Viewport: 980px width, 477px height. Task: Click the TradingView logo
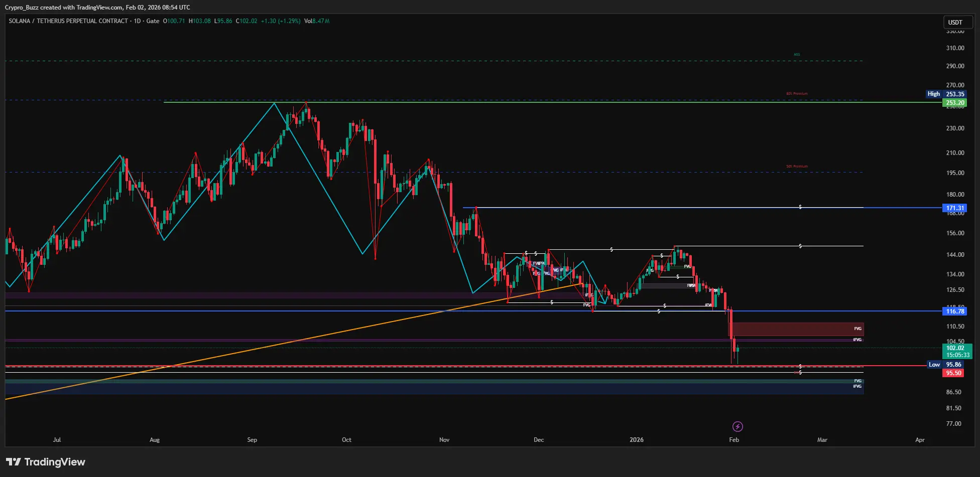46,462
